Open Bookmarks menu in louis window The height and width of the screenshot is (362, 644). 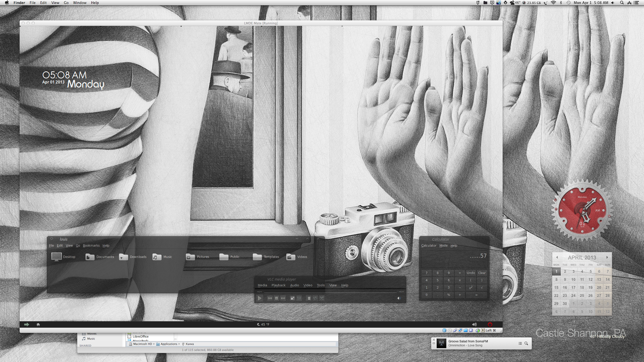coord(91,245)
